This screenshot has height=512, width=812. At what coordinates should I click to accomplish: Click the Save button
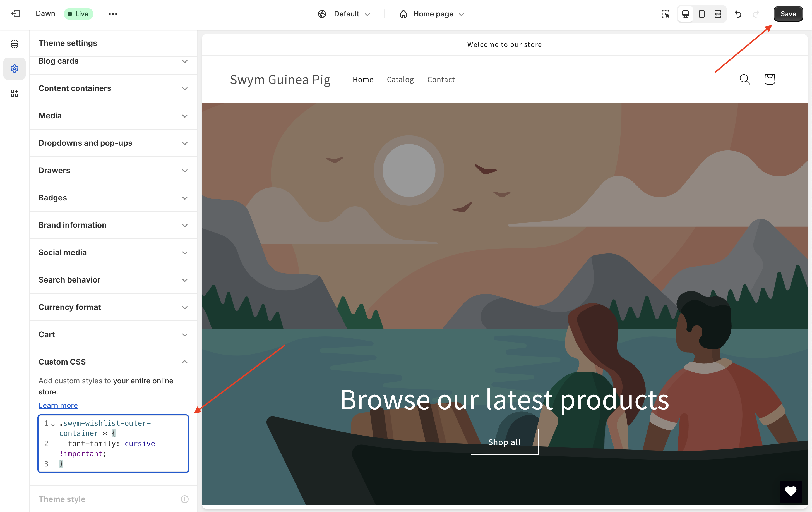tap(788, 14)
